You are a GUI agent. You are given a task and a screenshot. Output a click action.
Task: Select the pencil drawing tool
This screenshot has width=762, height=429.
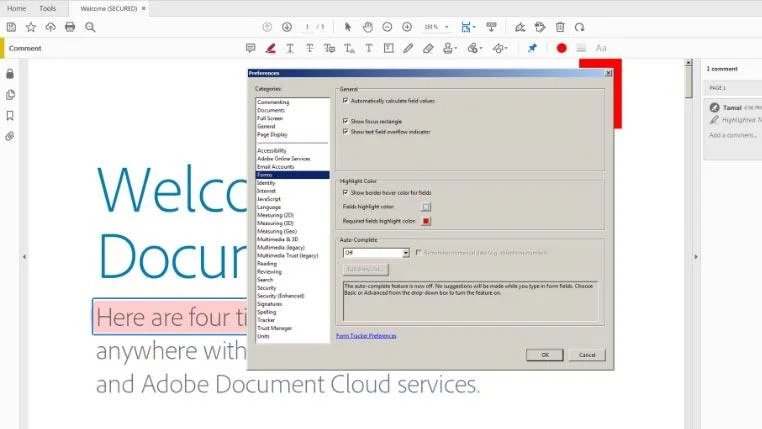tap(408, 48)
